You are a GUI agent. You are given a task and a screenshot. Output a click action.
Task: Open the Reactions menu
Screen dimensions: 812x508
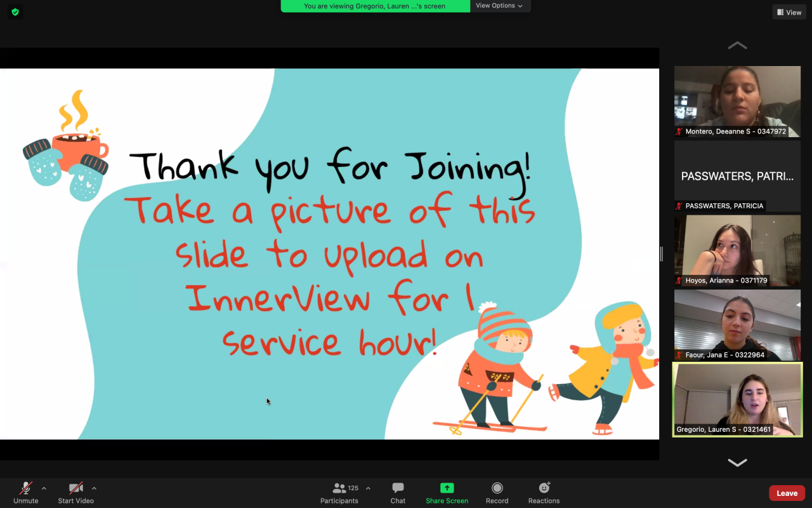click(544, 492)
